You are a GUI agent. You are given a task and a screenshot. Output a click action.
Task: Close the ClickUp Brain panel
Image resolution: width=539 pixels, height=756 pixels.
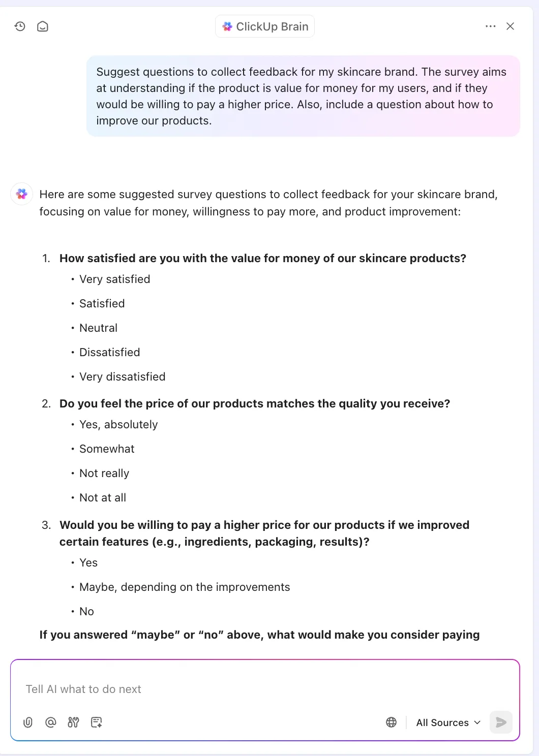pyautogui.click(x=511, y=26)
